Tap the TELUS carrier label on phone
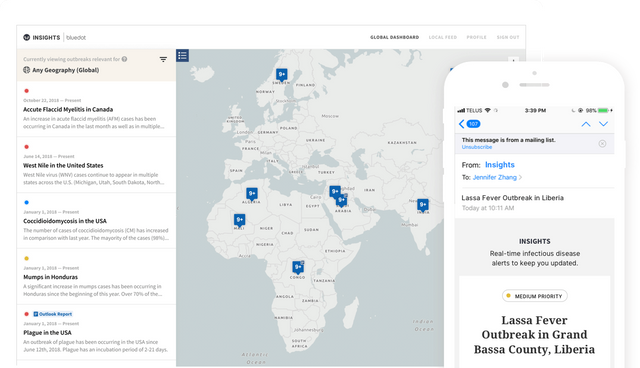 [474, 111]
